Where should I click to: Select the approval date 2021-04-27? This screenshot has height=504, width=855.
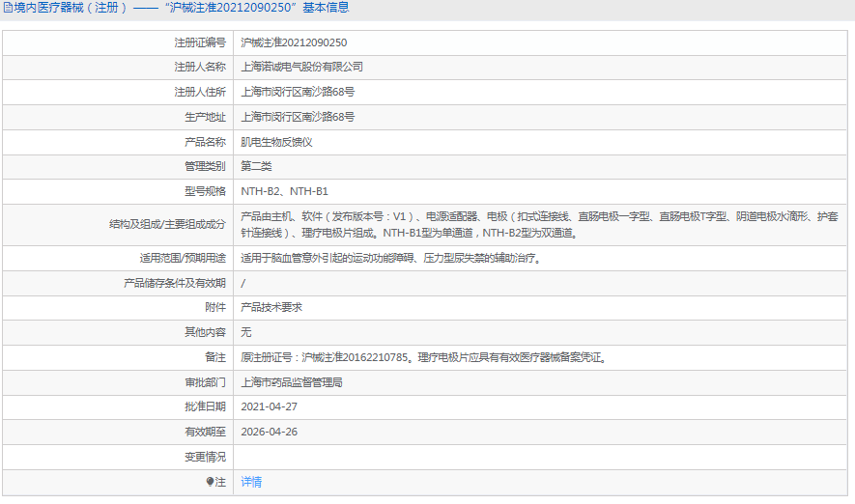270,406
